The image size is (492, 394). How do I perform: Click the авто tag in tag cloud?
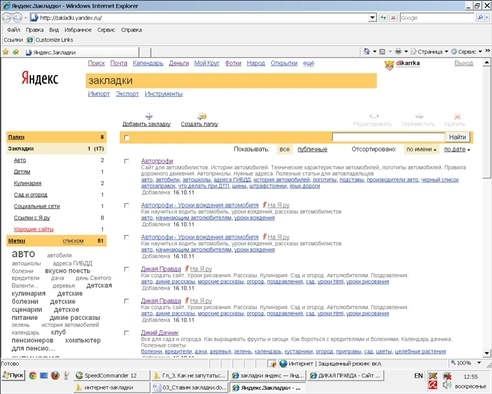[23, 254]
